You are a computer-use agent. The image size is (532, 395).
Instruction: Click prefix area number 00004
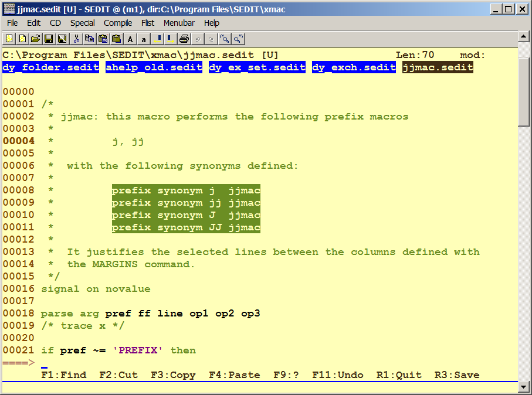pos(19,141)
